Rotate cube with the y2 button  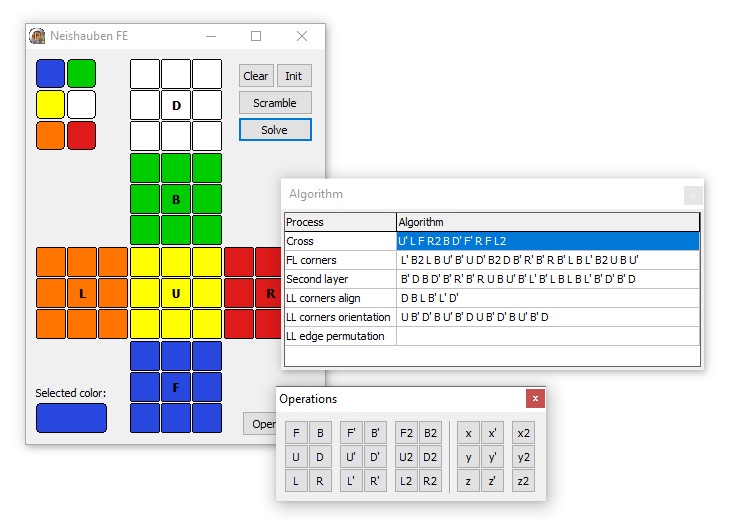[523, 457]
